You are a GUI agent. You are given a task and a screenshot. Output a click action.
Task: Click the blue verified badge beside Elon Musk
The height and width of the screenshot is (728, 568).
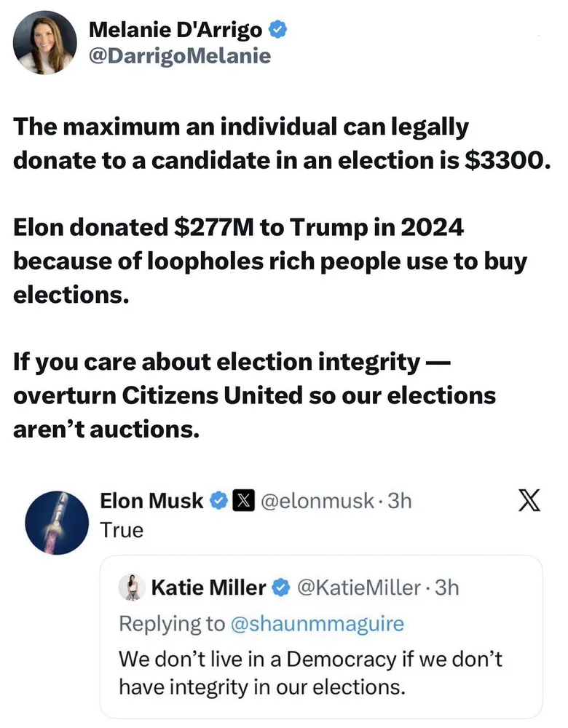point(218,500)
